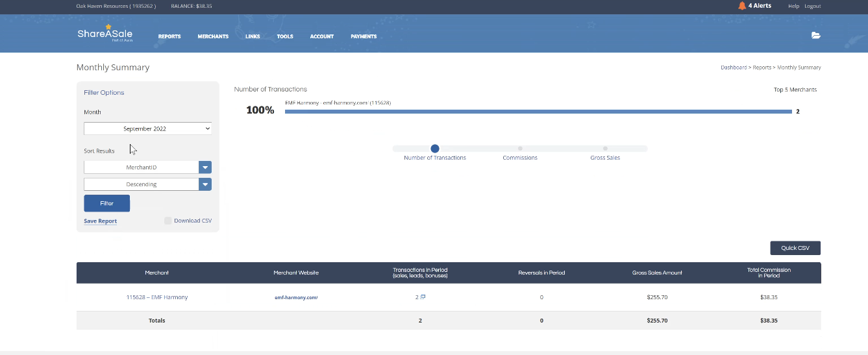Viewport: 868px width, 355px height.
Task: Open the ACCOUNT menu
Action: click(322, 36)
